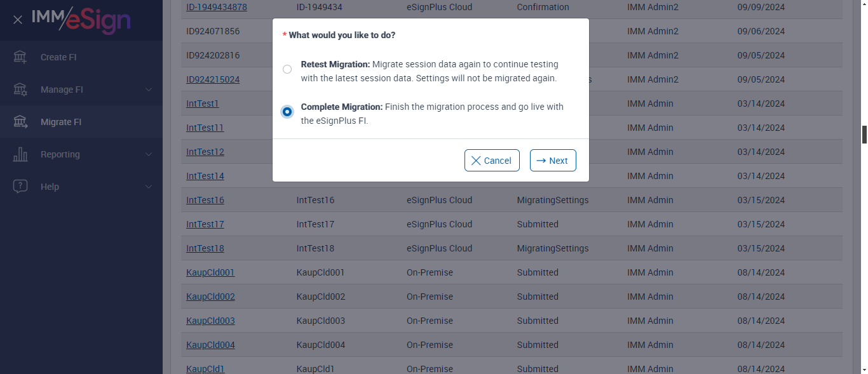Screen dimensions: 868x374
Task: Select the Complete Migration radio option
Action: 287,112
